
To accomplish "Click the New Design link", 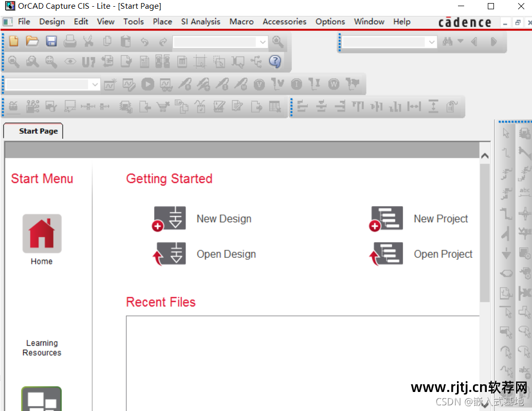I will point(224,219).
